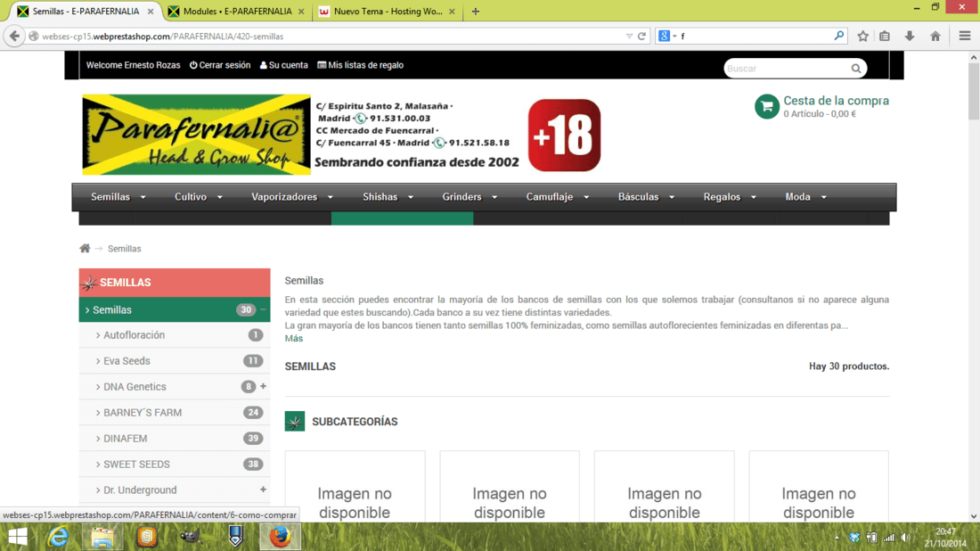Switch to the Modules E-PARAFERNALIA tab

point(238,12)
